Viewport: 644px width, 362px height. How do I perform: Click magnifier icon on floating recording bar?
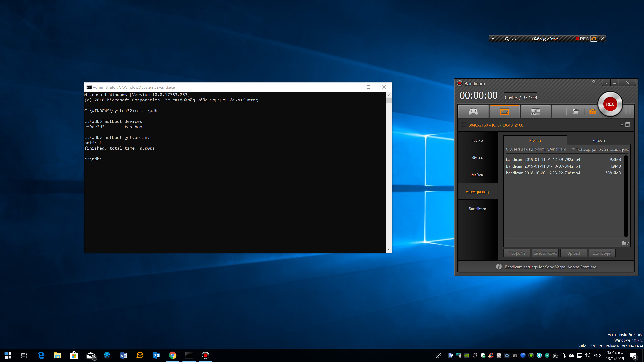click(506, 39)
